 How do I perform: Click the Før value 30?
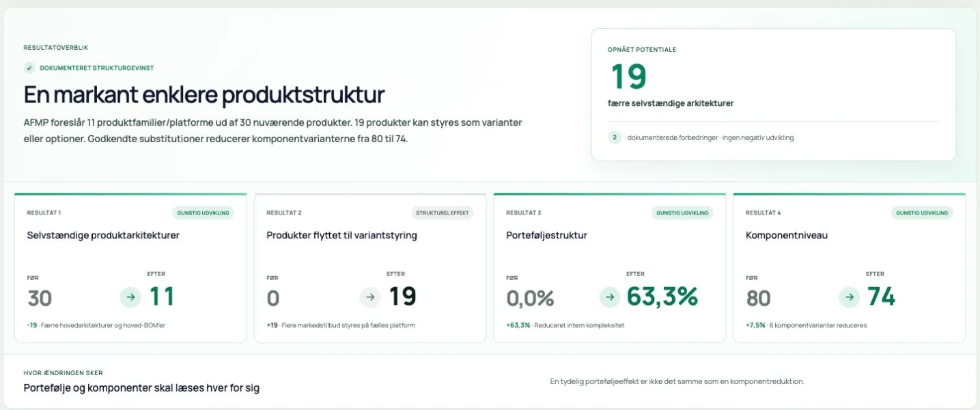(x=40, y=299)
